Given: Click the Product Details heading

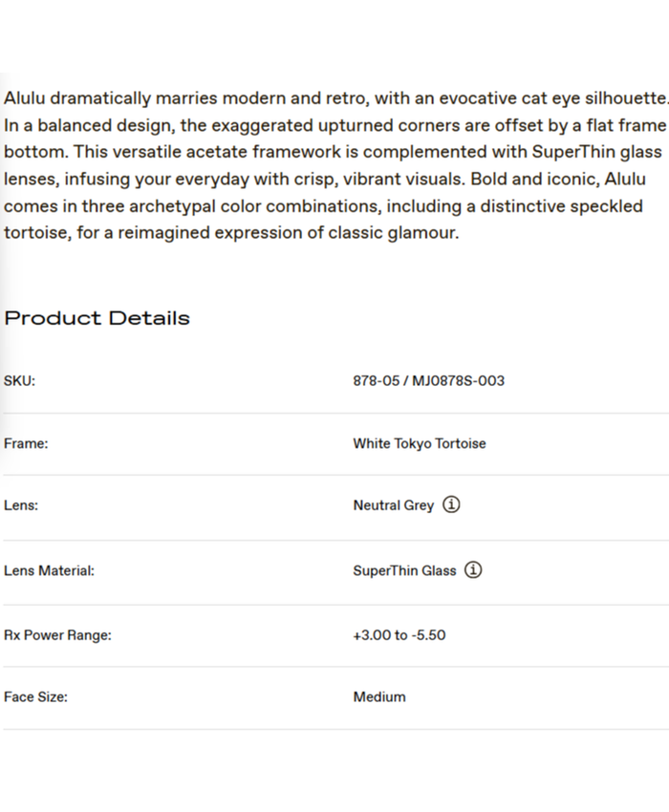Looking at the screenshot, I should click(x=97, y=318).
